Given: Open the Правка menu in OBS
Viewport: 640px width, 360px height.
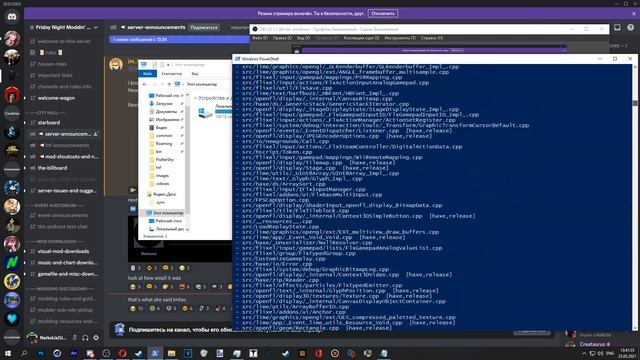Looking at the screenshot, I should click(x=282, y=38).
